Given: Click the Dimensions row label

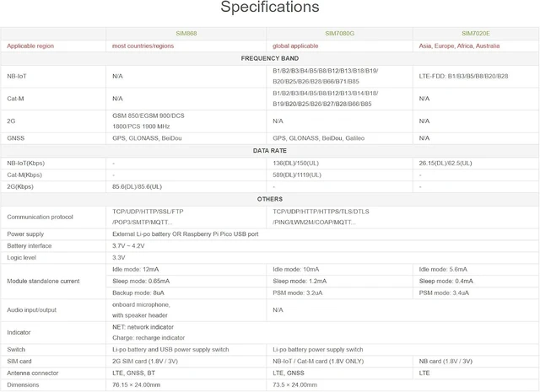Looking at the screenshot, I should coord(23,384).
